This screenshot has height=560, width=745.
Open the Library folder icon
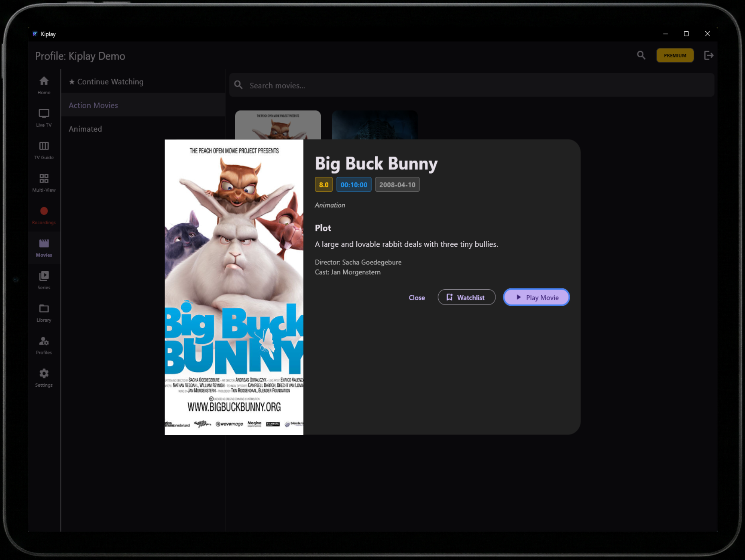44,312
